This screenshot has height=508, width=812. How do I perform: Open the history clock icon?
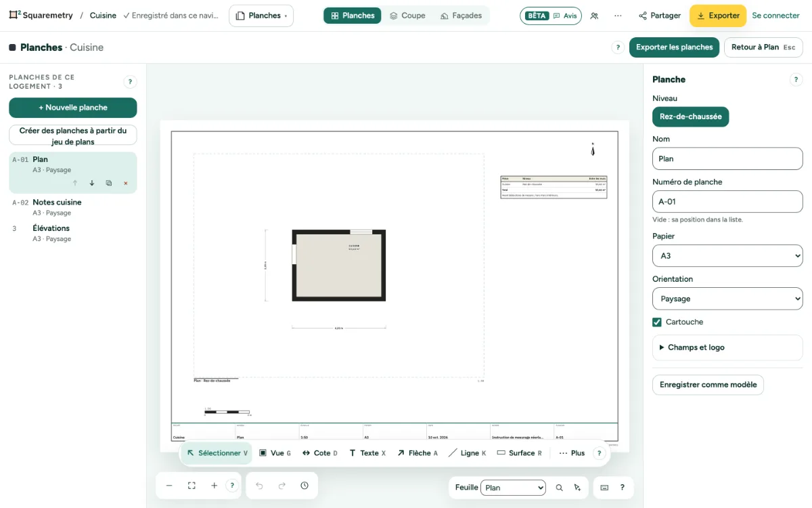pyautogui.click(x=304, y=486)
